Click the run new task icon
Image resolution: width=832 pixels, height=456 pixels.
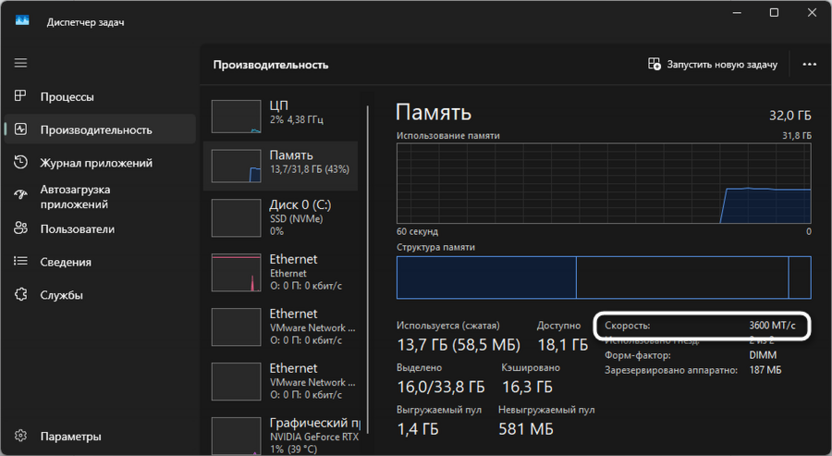[x=654, y=64]
